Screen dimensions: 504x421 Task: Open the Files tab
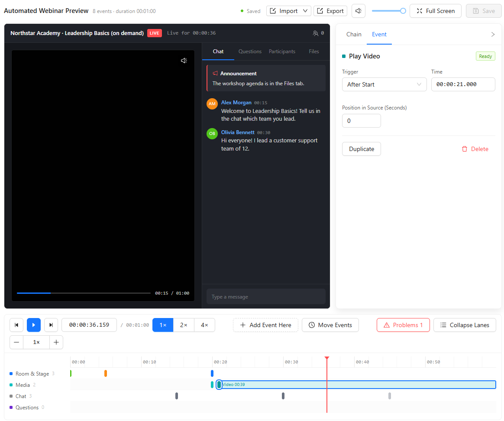[314, 51]
